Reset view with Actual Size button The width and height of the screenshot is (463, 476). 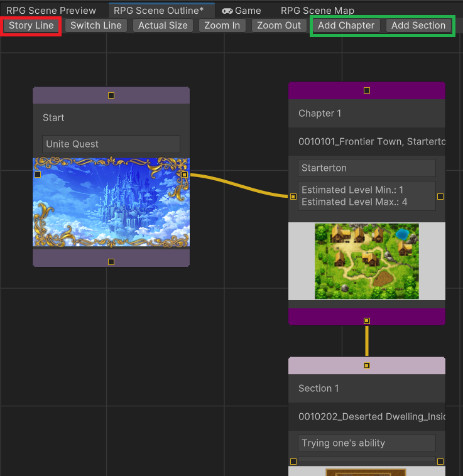click(x=163, y=26)
